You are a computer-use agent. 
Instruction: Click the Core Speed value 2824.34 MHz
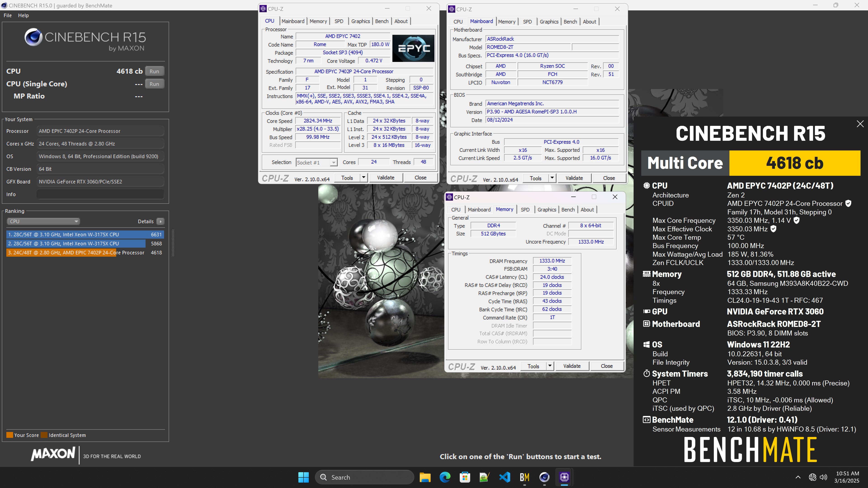point(318,121)
